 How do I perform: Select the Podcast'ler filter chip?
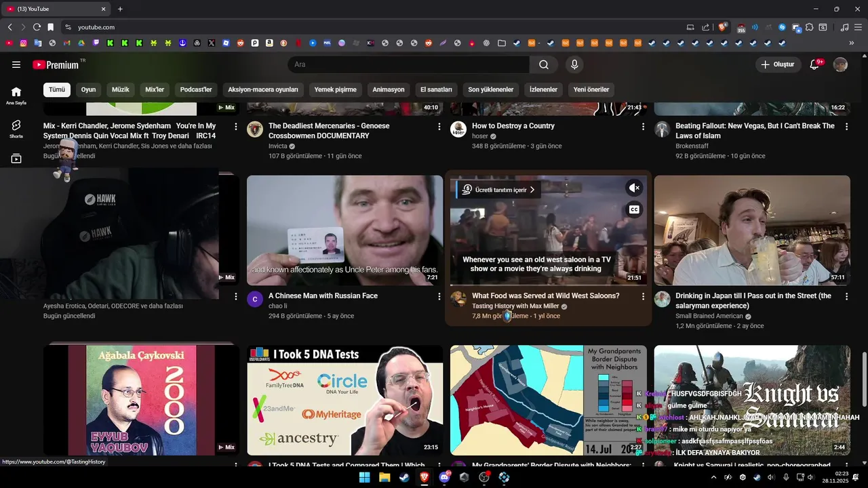[196, 89]
